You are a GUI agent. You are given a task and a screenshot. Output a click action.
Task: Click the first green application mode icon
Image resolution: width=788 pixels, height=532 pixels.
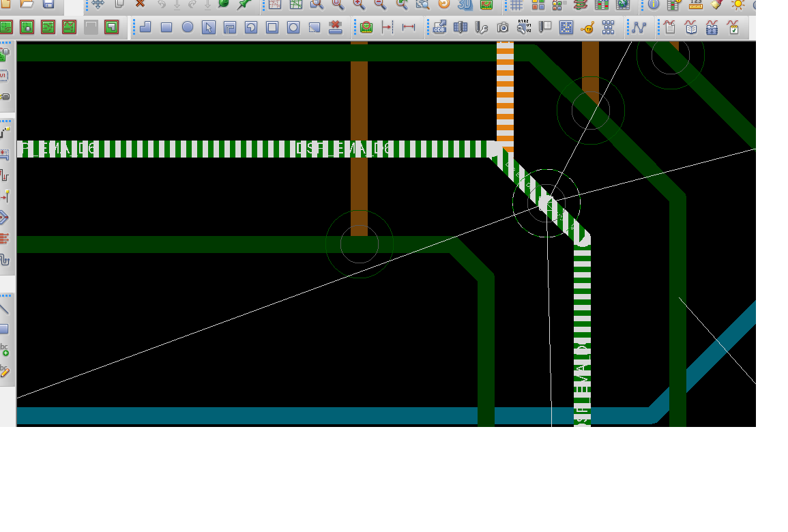click(x=6, y=27)
